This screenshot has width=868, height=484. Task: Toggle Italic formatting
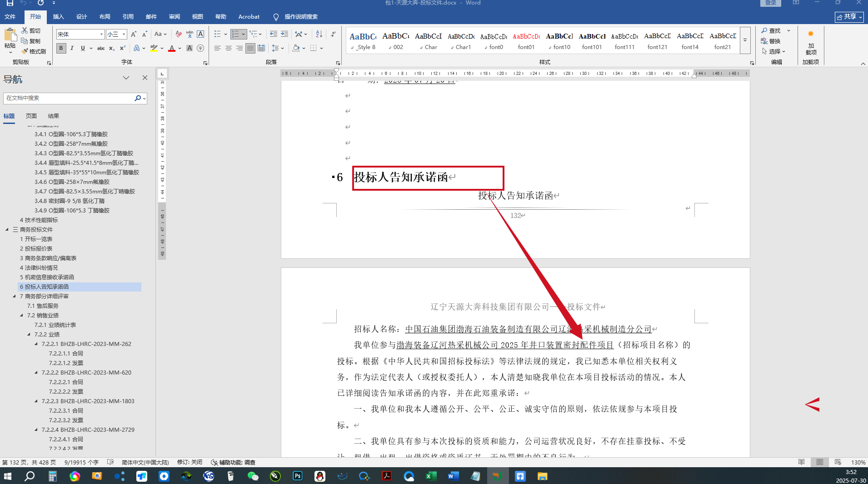(x=72, y=48)
